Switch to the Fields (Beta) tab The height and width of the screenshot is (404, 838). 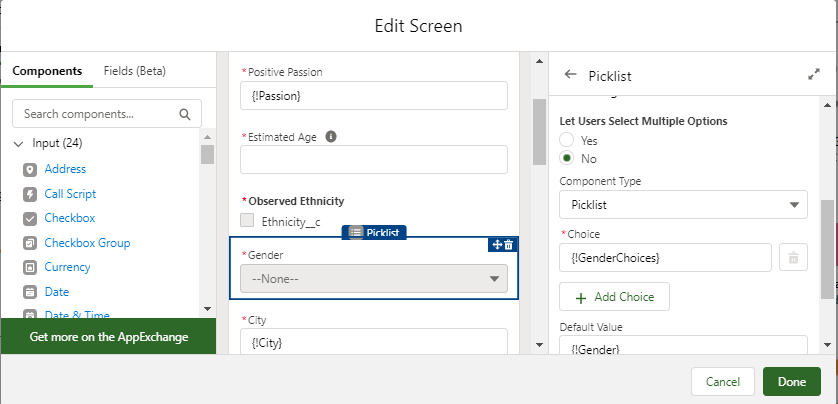135,71
